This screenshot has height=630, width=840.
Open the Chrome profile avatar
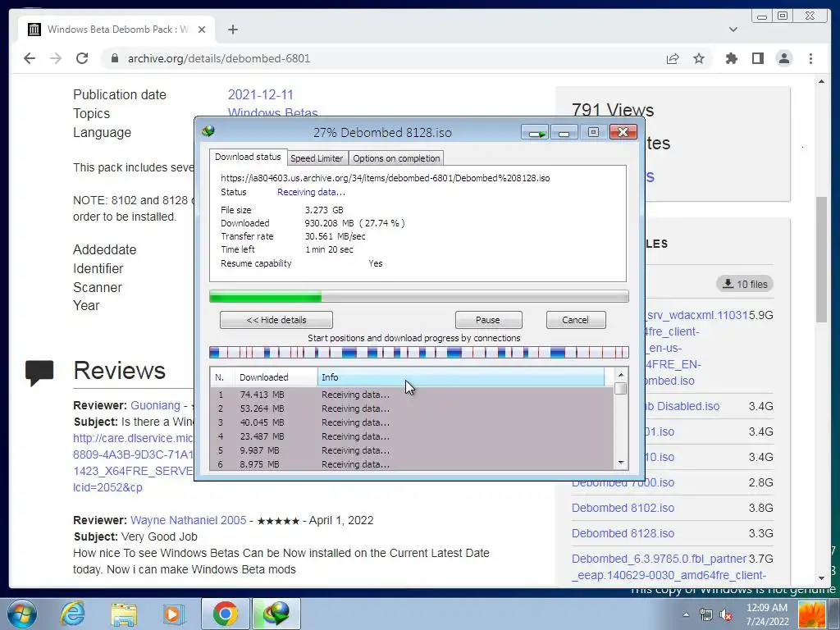783,58
